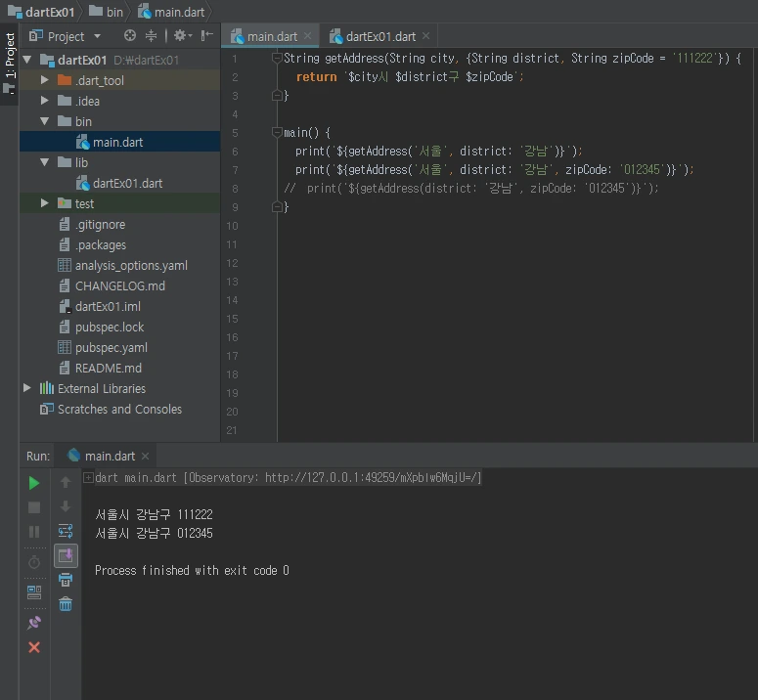The image size is (758, 700).
Task: Collapse the lib folder
Action: click(44, 162)
